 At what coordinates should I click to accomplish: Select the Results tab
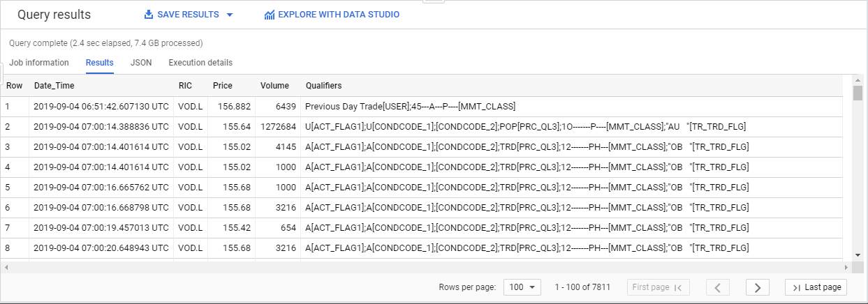pos(100,63)
